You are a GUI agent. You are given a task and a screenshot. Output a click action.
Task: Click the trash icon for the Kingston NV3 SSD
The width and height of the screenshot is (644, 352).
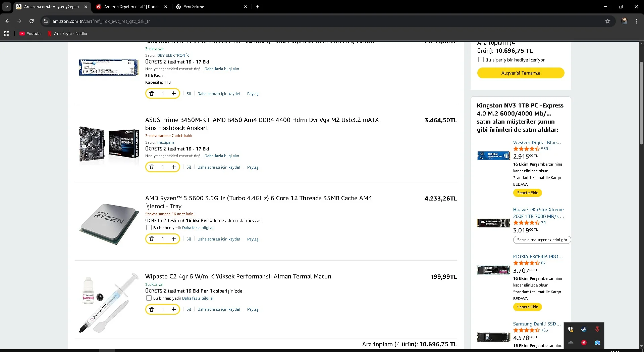pyautogui.click(x=152, y=93)
